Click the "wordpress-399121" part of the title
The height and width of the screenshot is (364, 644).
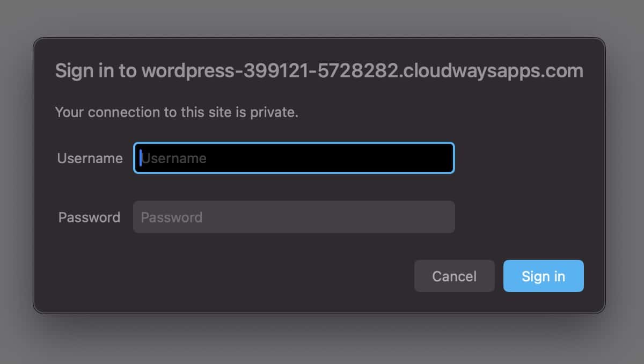pyautogui.click(x=225, y=71)
